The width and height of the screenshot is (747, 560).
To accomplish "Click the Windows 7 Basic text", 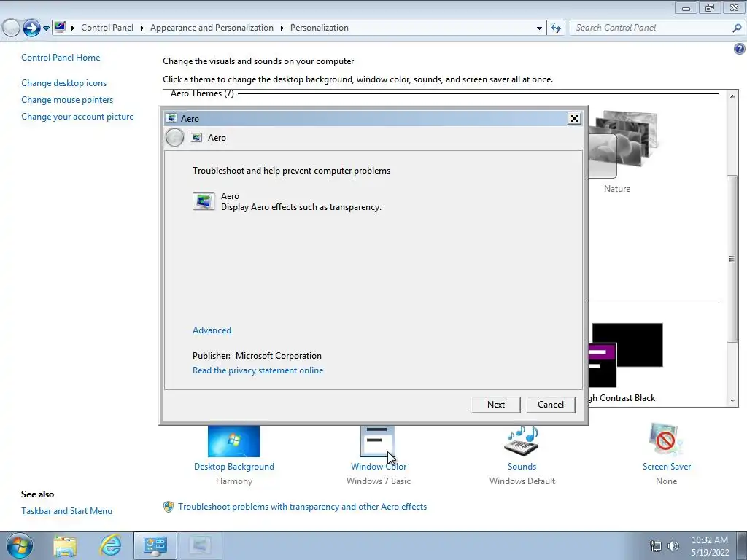I will pos(379,481).
